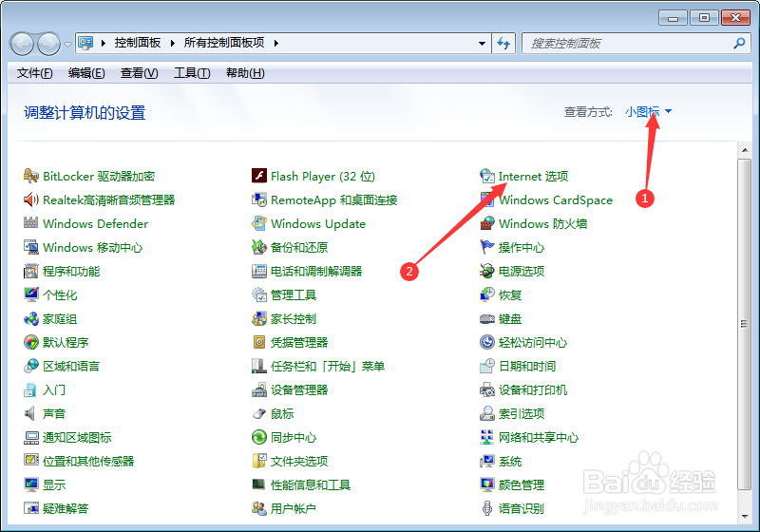The height and width of the screenshot is (532, 760).
Task: Open the 颜色管理 icon
Action: click(487, 484)
